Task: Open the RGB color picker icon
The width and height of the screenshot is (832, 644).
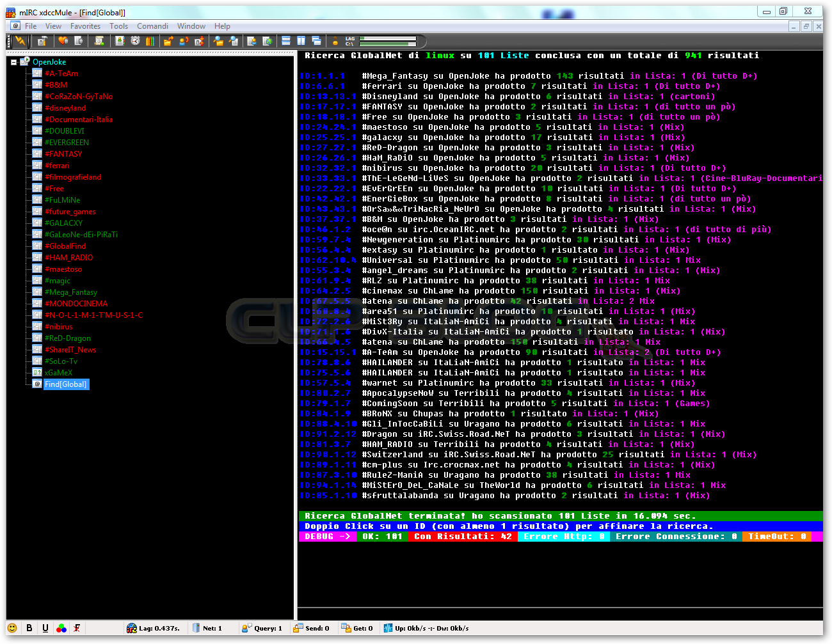Action: (61, 628)
